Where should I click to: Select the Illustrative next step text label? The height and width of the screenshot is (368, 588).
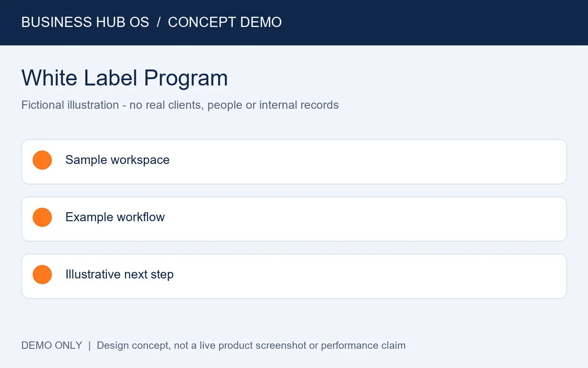[119, 274]
